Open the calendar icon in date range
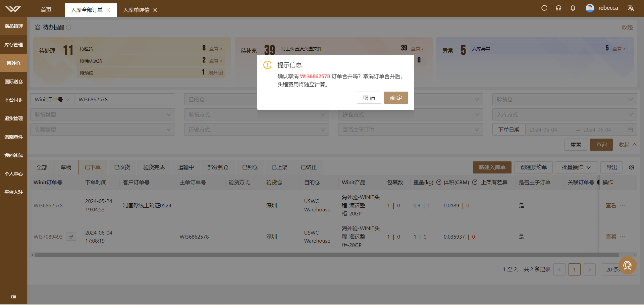The width and height of the screenshot is (644, 305). coord(630,130)
